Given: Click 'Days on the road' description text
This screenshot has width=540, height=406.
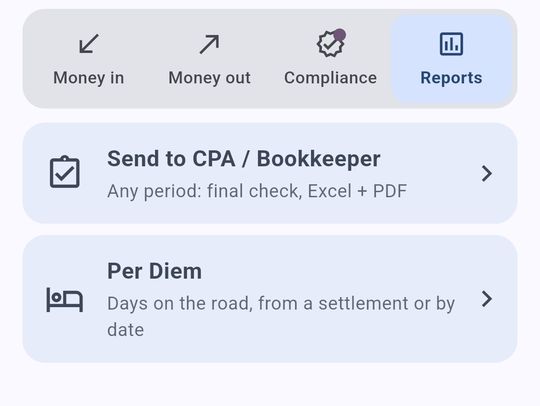Looking at the screenshot, I should [x=281, y=316].
